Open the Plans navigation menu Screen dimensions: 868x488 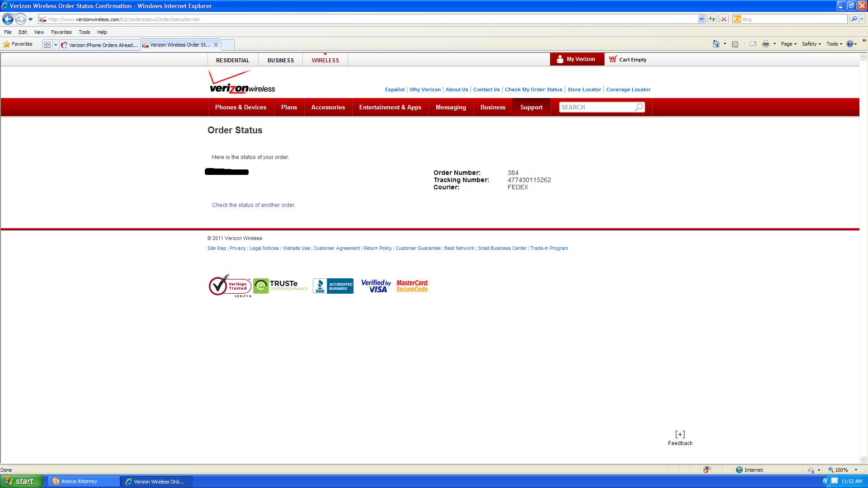[x=289, y=107]
